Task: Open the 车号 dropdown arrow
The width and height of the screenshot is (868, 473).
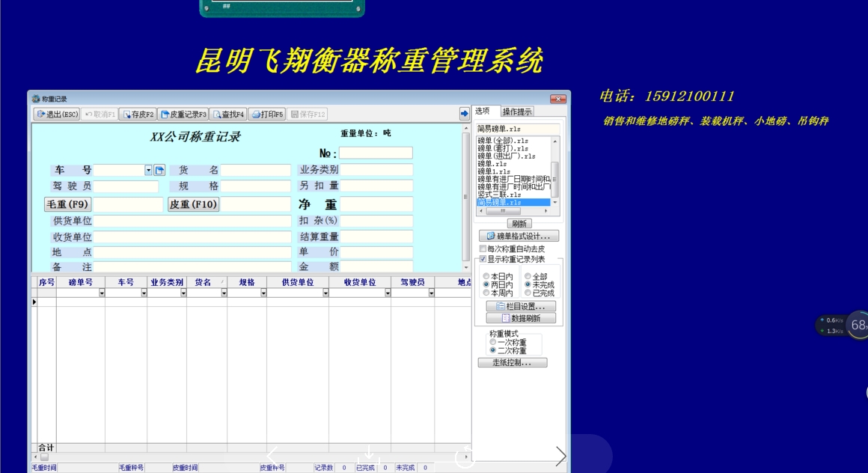Action: (x=147, y=170)
